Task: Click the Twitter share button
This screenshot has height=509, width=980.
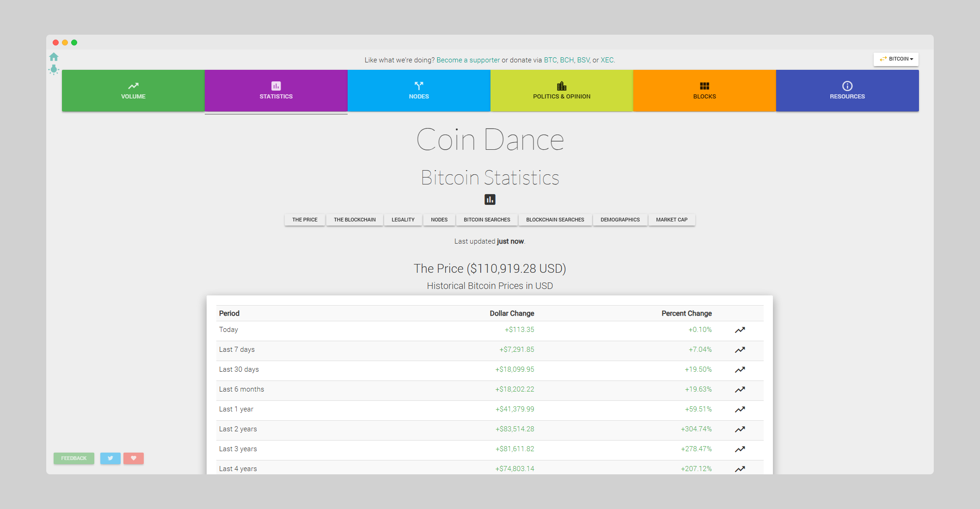Action: 110,458
